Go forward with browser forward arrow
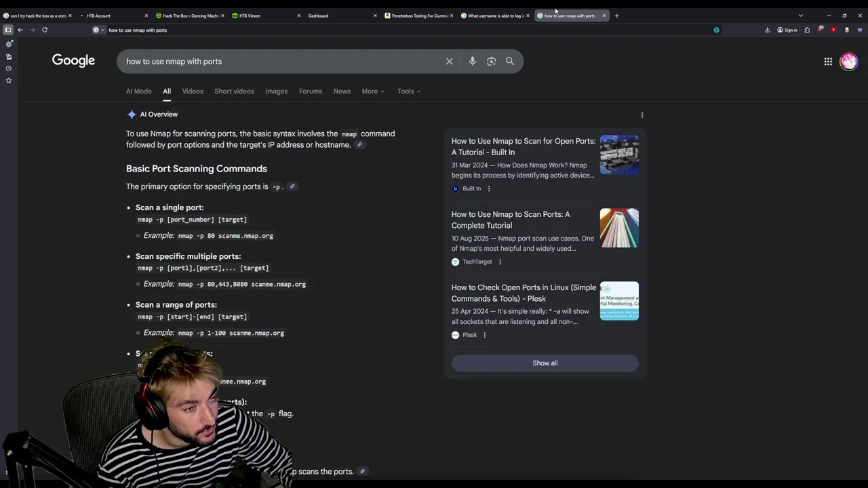 tap(32, 30)
